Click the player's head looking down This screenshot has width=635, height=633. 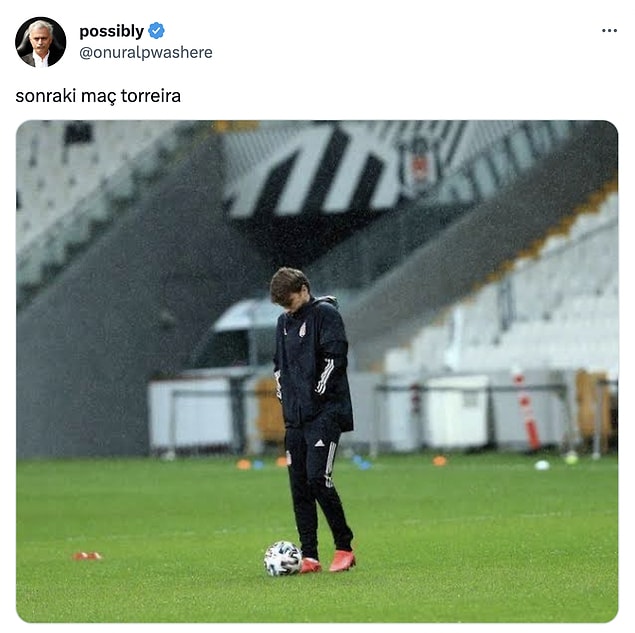(290, 288)
